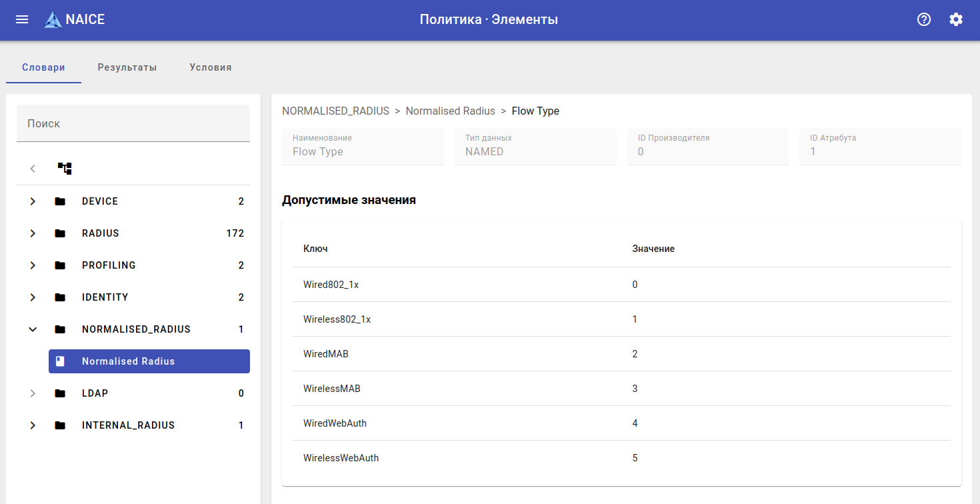Viewport: 980px width, 504px height.
Task: Click the Normalised Radius dictionary icon
Action: [x=61, y=361]
